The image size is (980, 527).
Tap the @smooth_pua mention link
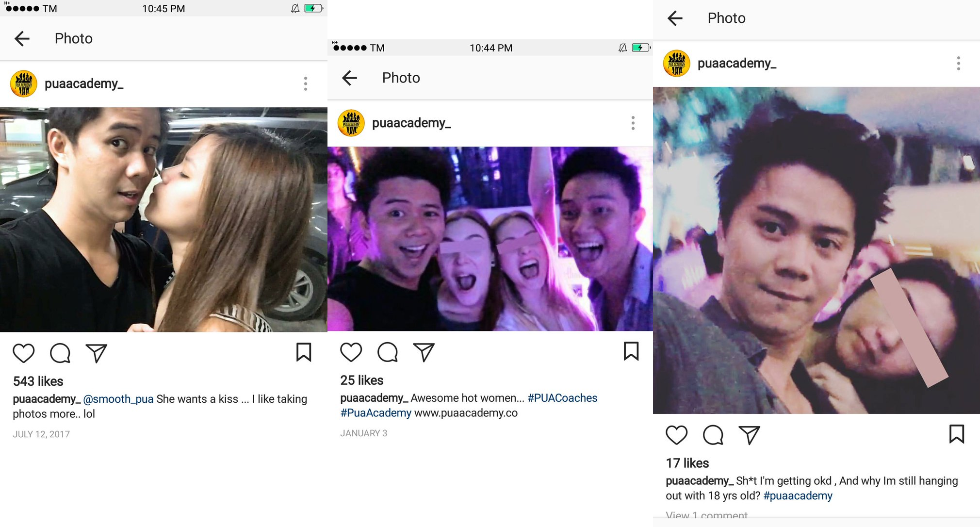point(118,399)
